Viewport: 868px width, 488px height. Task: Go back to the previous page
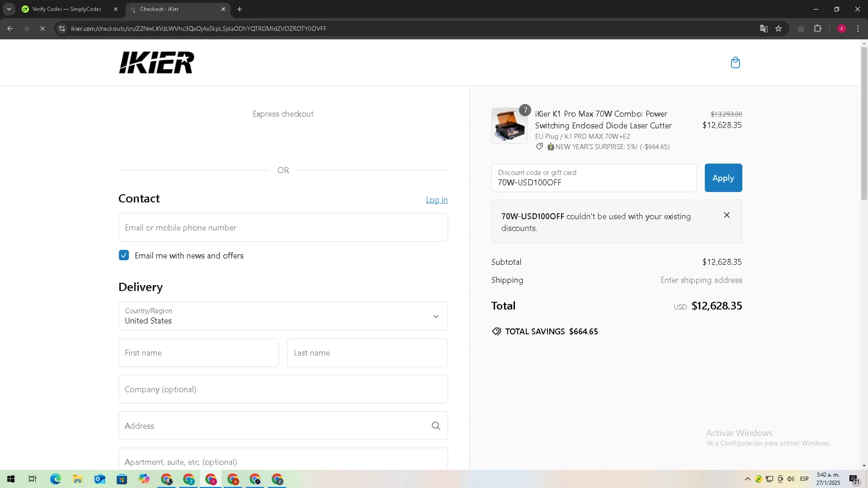point(10,28)
